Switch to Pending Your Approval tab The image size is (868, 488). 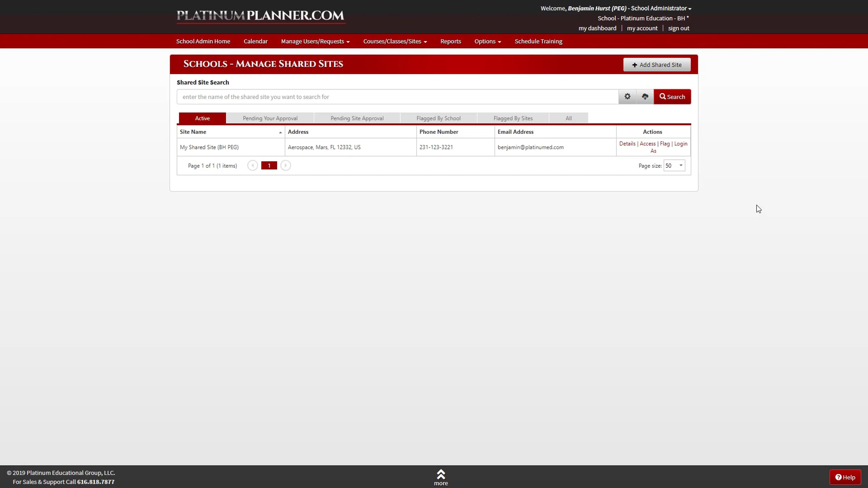(x=270, y=118)
